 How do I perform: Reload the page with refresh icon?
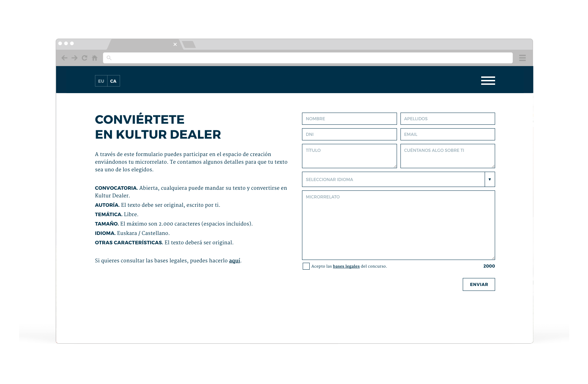tap(85, 58)
